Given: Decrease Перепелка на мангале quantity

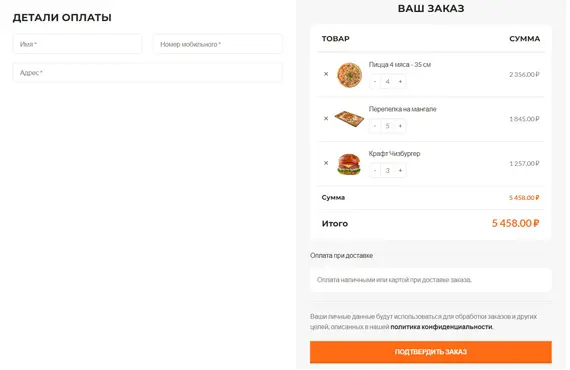Looking at the screenshot, I should click(x=375, y=126).
